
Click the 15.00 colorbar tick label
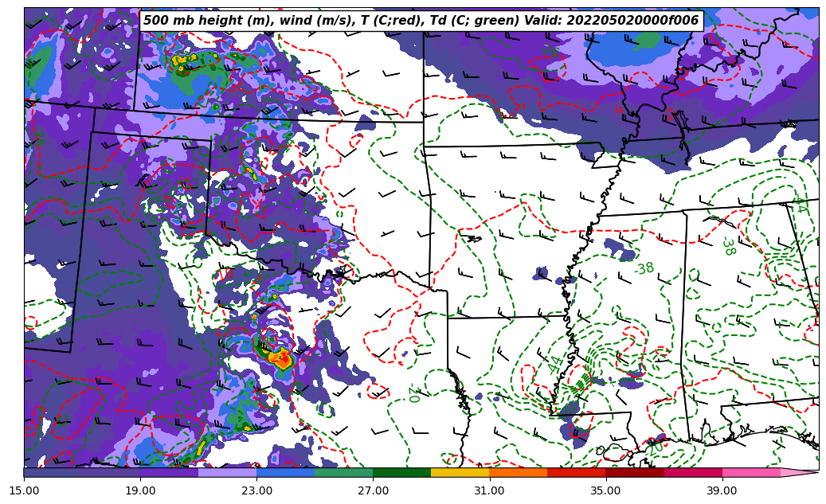click(x=24, y=490)
